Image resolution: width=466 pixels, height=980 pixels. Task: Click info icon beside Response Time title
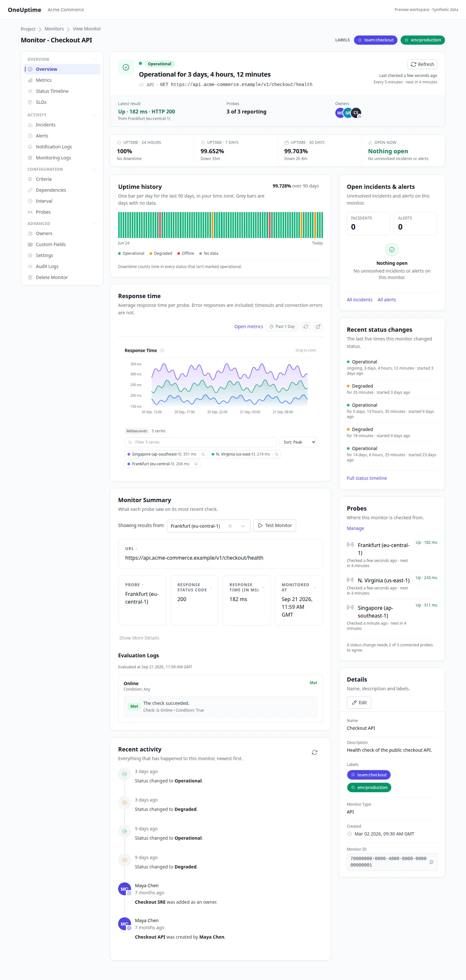pos(162,350)
